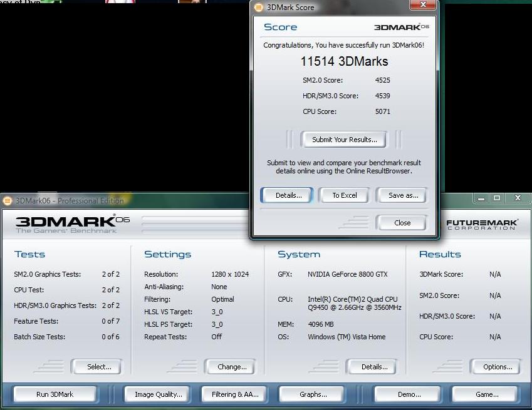532x410 pixels.
Task: Minimize the 3DMark06 main window
Action: click(481, 198)
